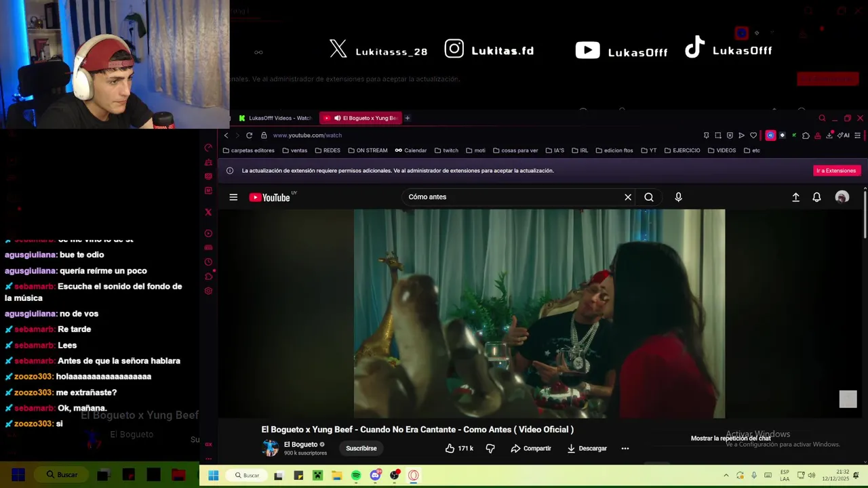The width and height of the screenshot is (868, 488).
Task: Open the YT bookmark folder
Action: [x=648, y=150]
